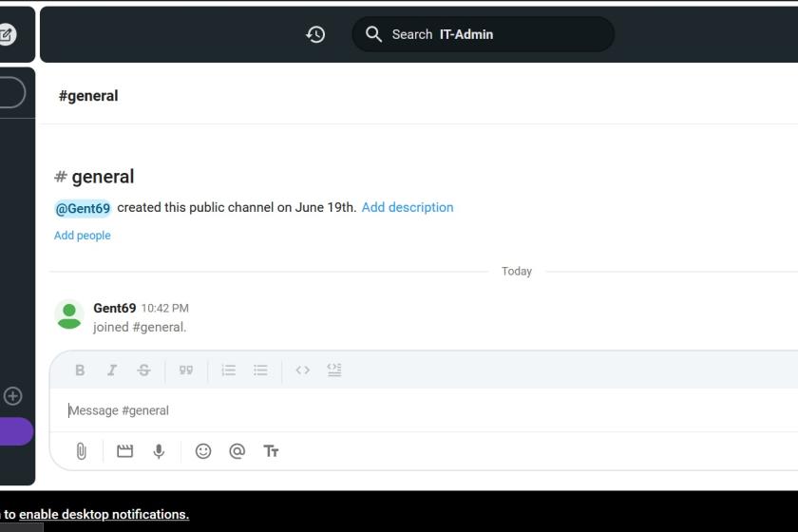The height and width of the screenshot is (532, 798).
Task: Open Gent69 sender name in message
Action: [x=115, y=308]
